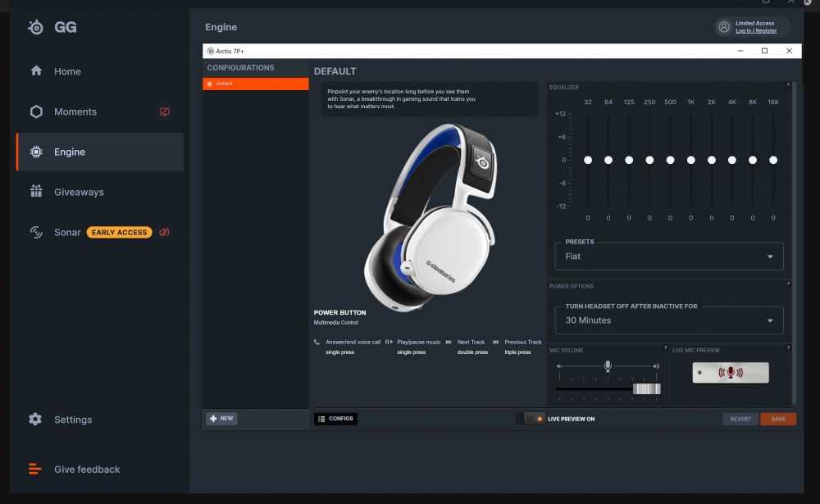Open the Giveaways section
The width and height of the screenshot is (820, 504).
coord(79,192)
